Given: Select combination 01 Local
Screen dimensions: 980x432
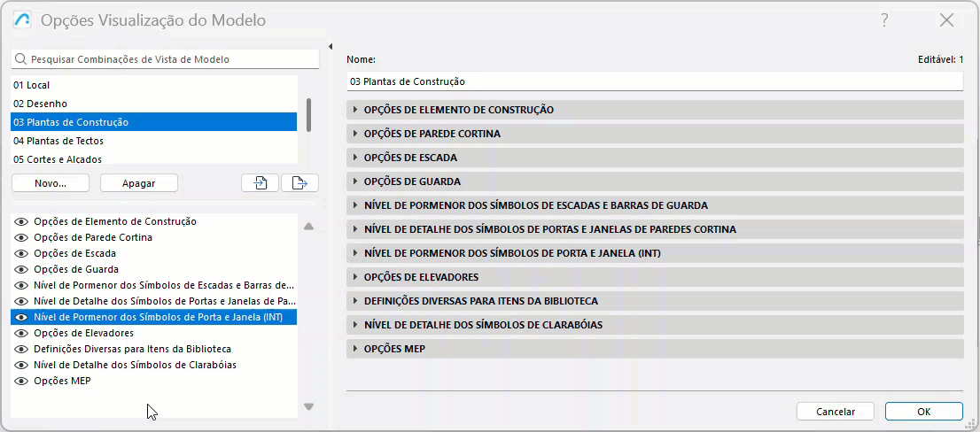Looking at the screenshot, I should 154,85.
